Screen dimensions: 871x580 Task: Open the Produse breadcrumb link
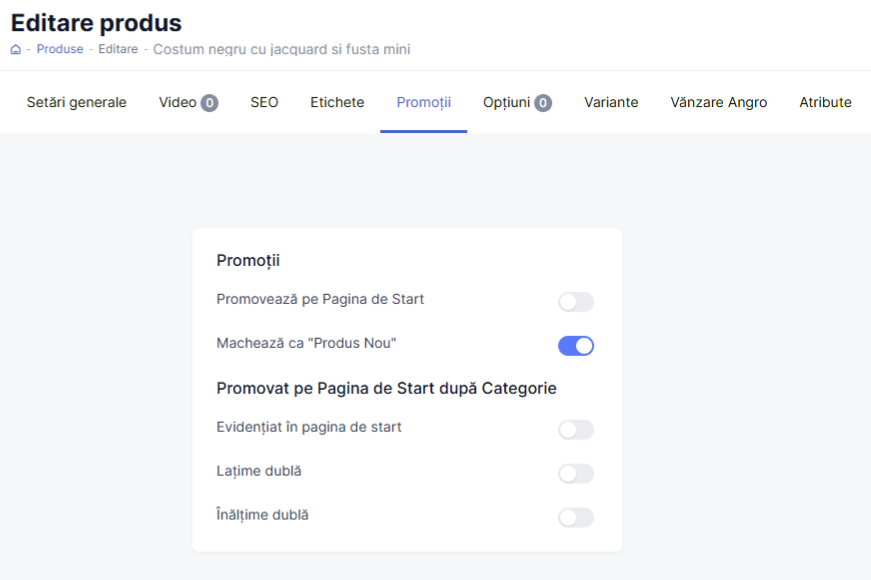60,49
